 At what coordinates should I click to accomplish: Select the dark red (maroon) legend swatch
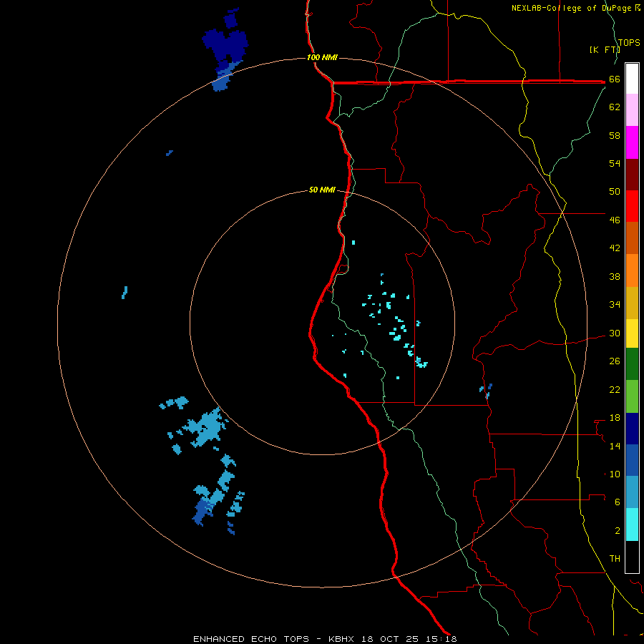(x=632, y=175)
